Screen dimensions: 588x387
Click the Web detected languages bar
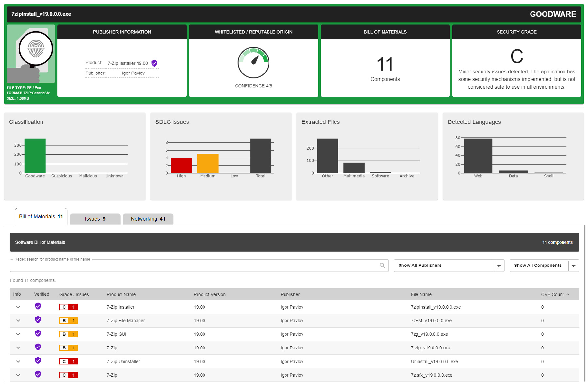[x=478, y=156]
